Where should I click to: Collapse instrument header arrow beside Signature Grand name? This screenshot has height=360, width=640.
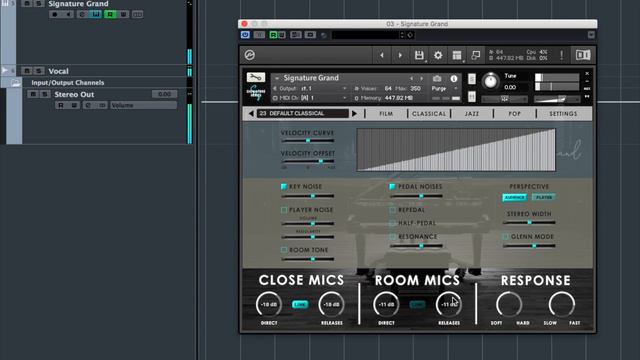[277, 78]
